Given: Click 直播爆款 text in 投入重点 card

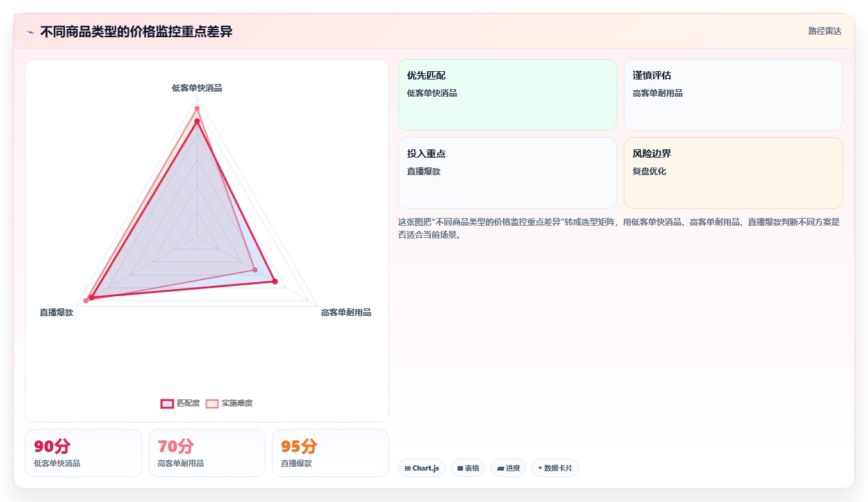Looking at the screenshot, I should point(424,171).
